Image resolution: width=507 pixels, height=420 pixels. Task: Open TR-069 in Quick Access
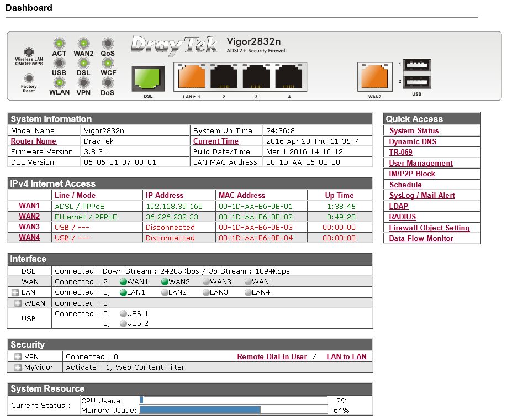tap(400, 152)
